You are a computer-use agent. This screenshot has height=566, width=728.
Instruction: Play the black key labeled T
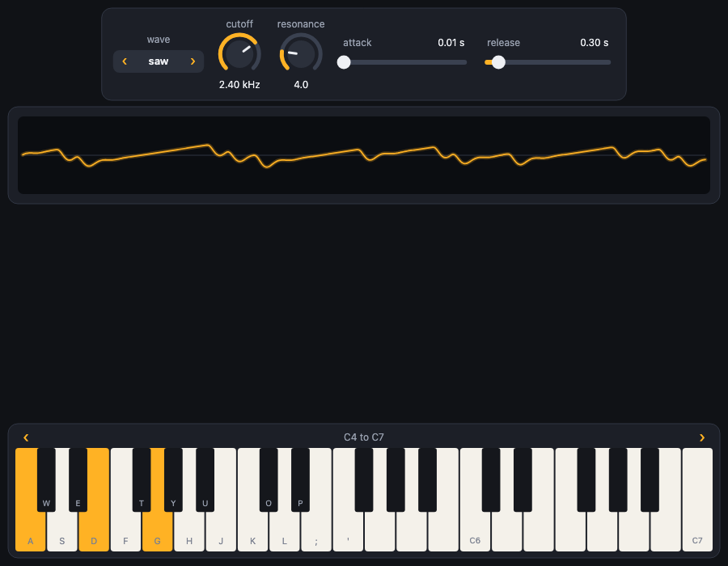pyautogui.click(x=142, y=479)
